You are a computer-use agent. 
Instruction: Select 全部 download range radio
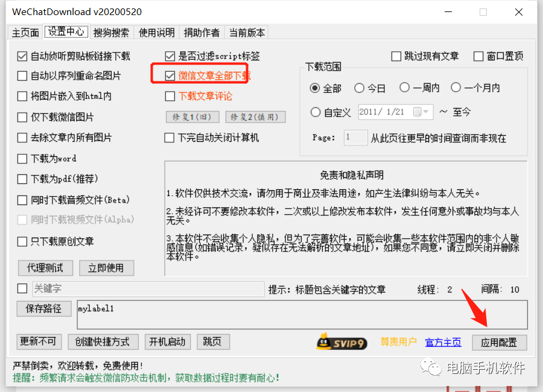point(315,88)
